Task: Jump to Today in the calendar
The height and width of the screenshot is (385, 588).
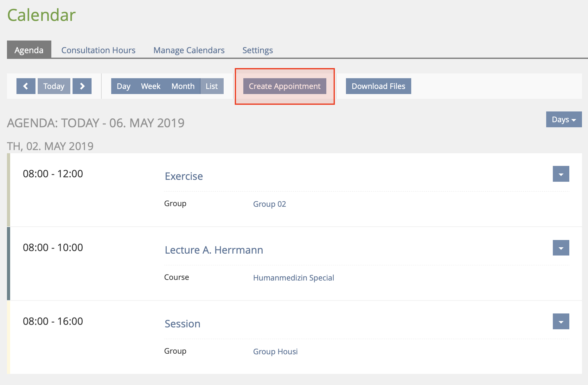Action: [54, 86]
